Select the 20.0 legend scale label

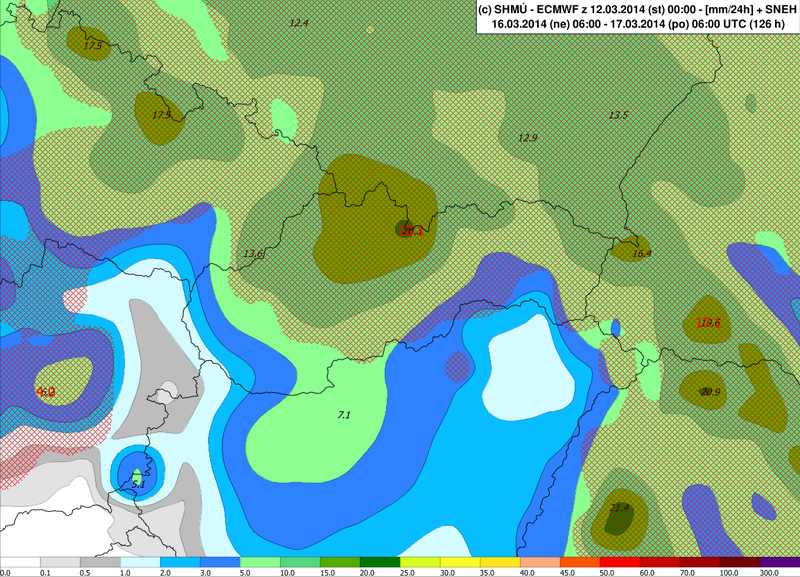click(366, 571)
